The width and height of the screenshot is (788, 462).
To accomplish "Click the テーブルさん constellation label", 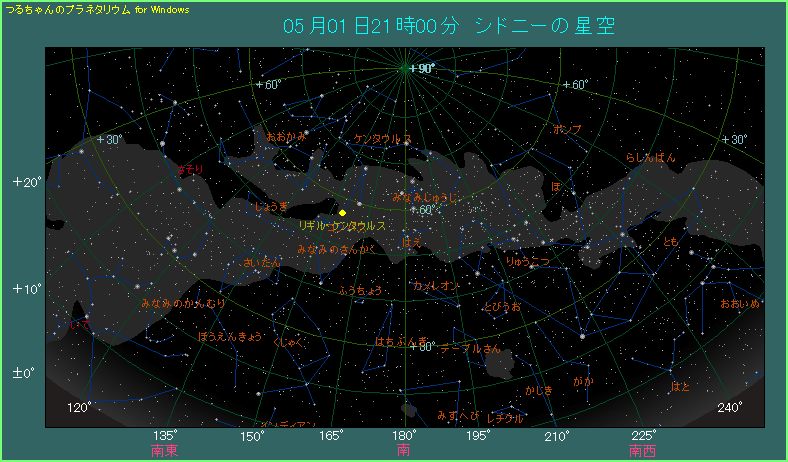I will (x=470, y=349).
